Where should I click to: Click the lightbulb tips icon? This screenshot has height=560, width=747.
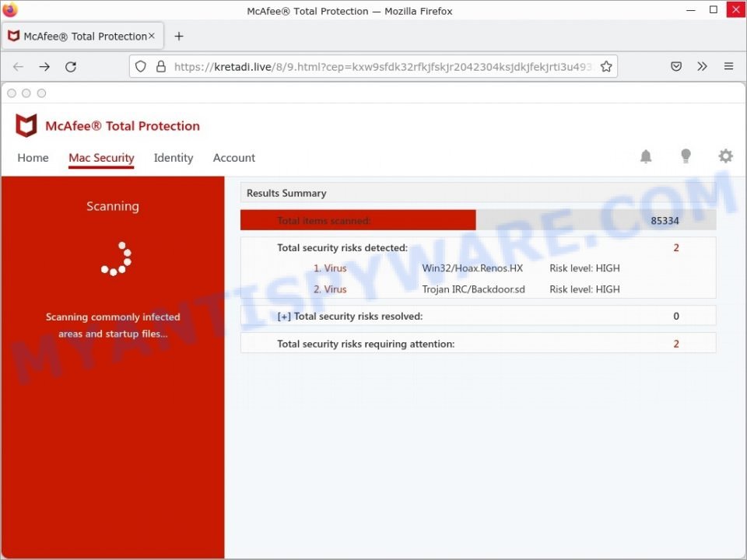pos(686,156)
